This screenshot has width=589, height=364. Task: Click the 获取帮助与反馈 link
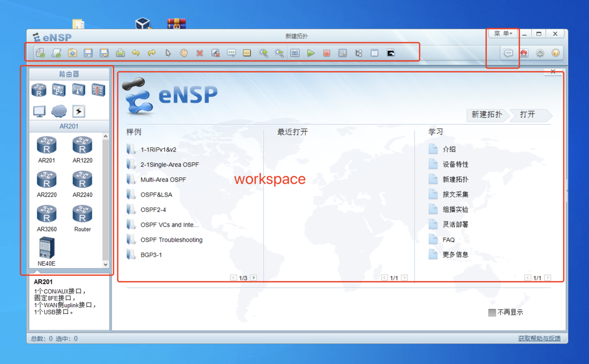coord(539,338)
